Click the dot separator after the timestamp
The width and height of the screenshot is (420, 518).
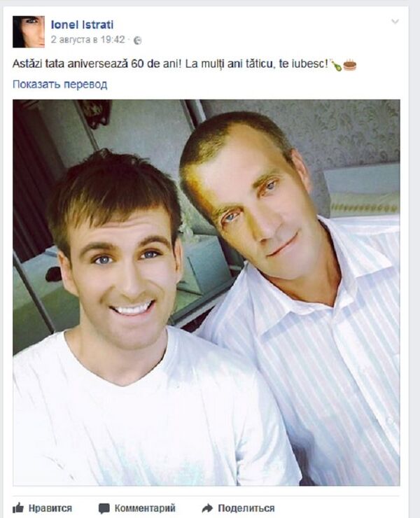click(x=129, y=40)
